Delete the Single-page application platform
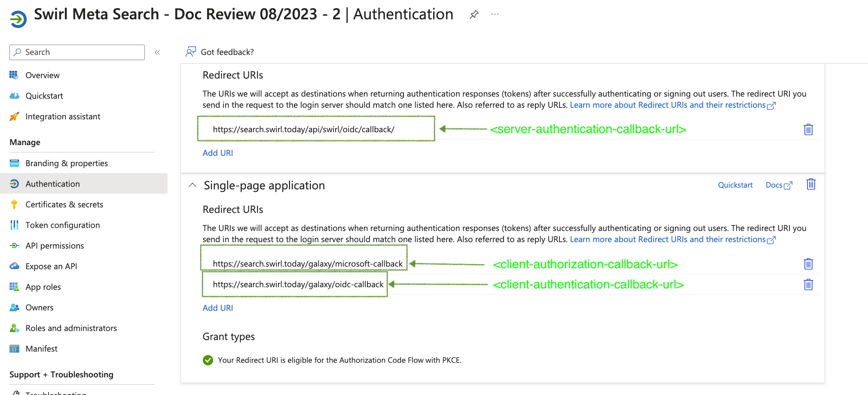Image resolution: width=868 pixels, height=395 pixels. [811, 184]
